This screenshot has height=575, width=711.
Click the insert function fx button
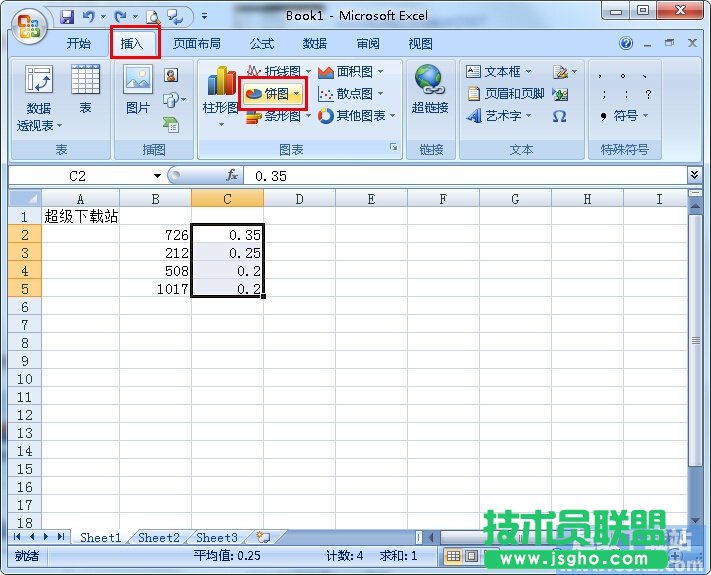pyautogui.click(x=232, y=175)
